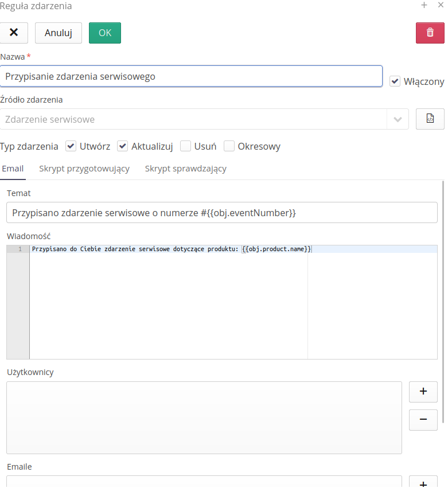Image resolution: width=448 pixels, height=492 pixels.
Task: Click the X close button at top left
Action: 14,33
